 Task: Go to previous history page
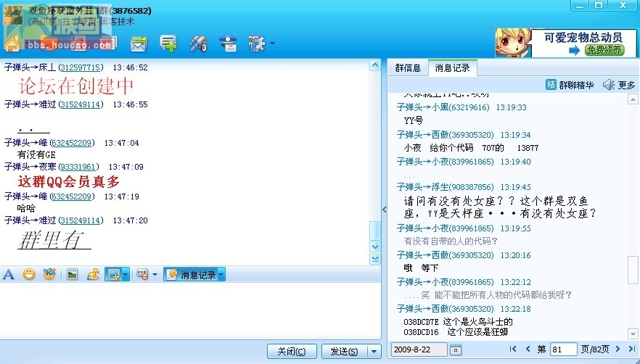point(528,349)
